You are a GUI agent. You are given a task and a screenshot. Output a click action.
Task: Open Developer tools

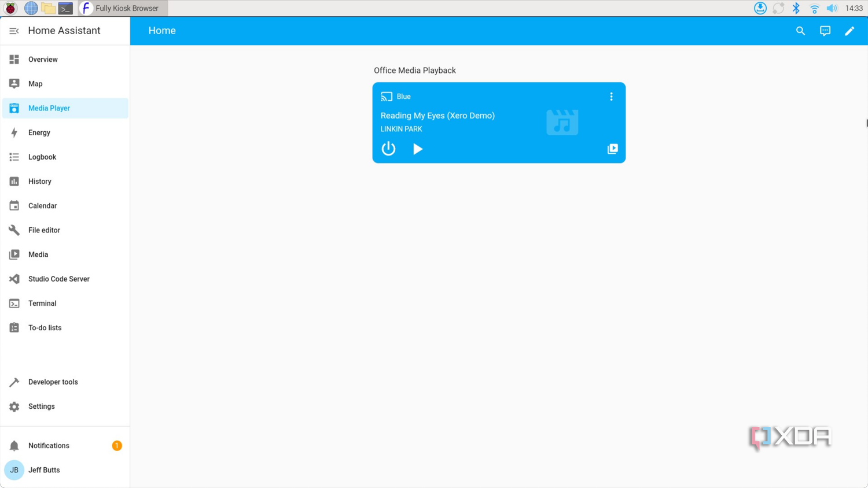point(65,382)
